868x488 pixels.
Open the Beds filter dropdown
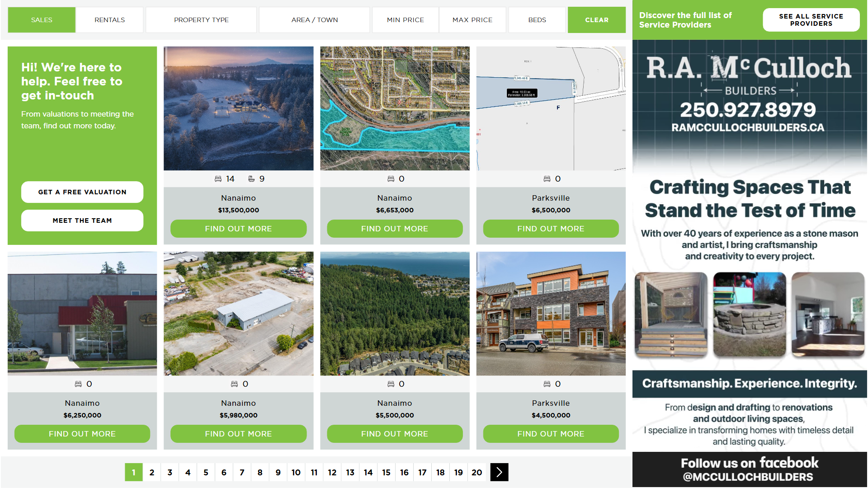click(x=537, y=20)
